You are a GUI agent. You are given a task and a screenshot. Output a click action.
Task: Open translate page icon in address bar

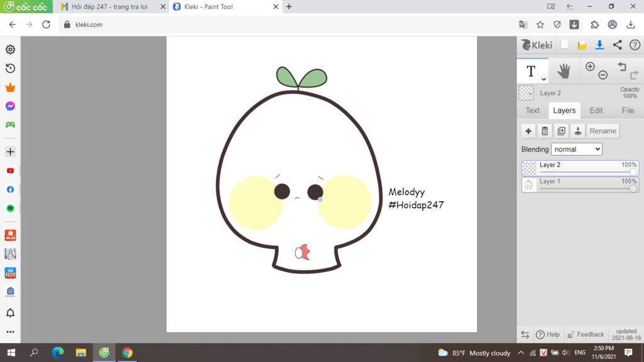tap(523, 25)
